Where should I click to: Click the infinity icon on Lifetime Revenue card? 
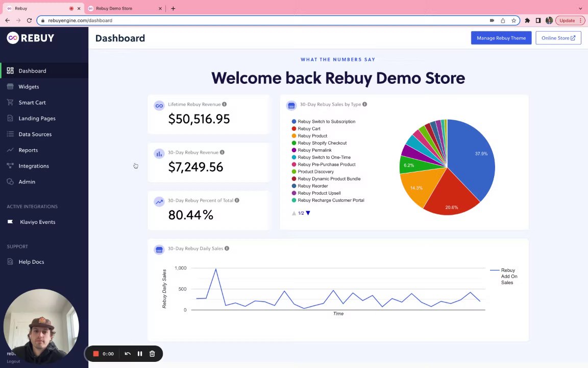[x=159, y=105]
